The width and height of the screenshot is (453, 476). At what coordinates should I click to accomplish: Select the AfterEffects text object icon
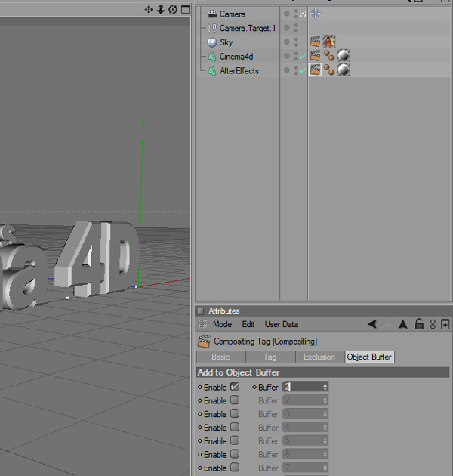point(212,71)
